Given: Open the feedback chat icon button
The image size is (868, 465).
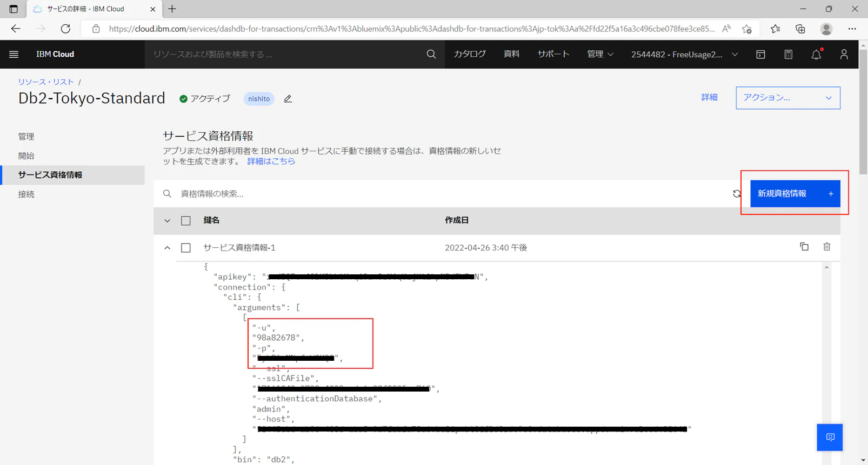Looking at the screenshot, I should 830,437.
